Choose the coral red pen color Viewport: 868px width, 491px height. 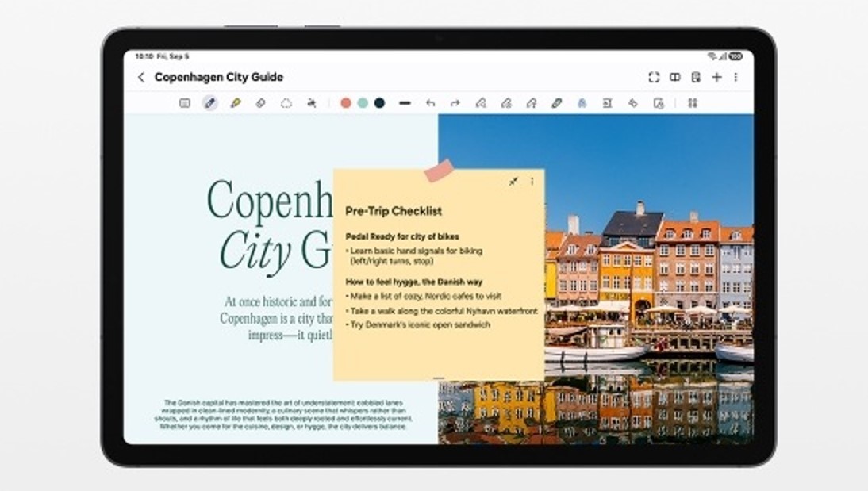click(346, 103)
